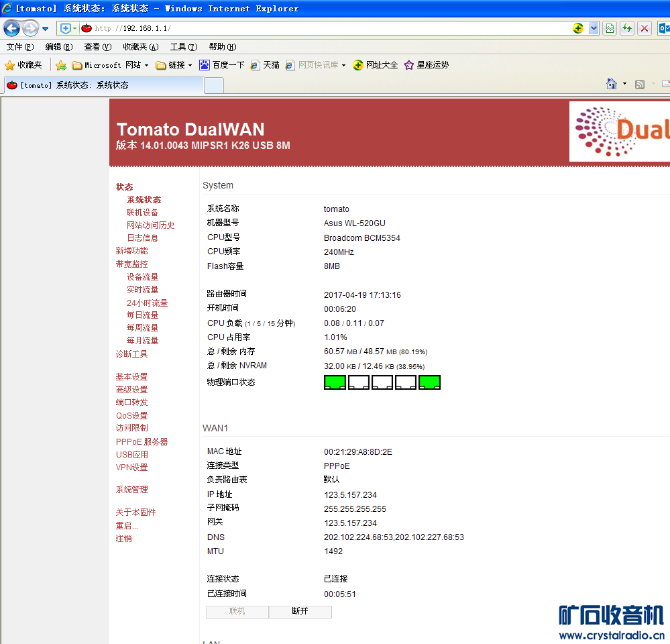This screenshot has width=670, height=644.
Task: Open 联机设备 in the sidebar
Action: click(142, 213)
